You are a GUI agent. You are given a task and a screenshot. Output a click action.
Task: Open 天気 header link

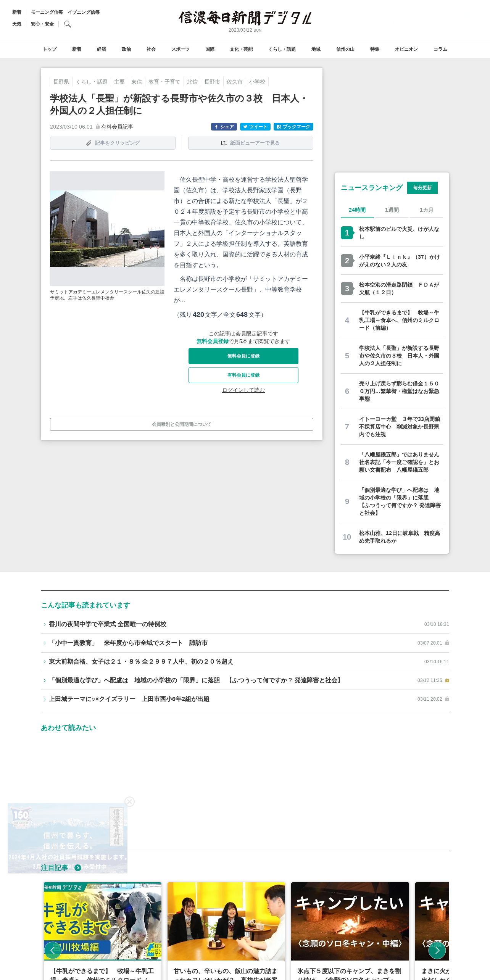[17, 24]
